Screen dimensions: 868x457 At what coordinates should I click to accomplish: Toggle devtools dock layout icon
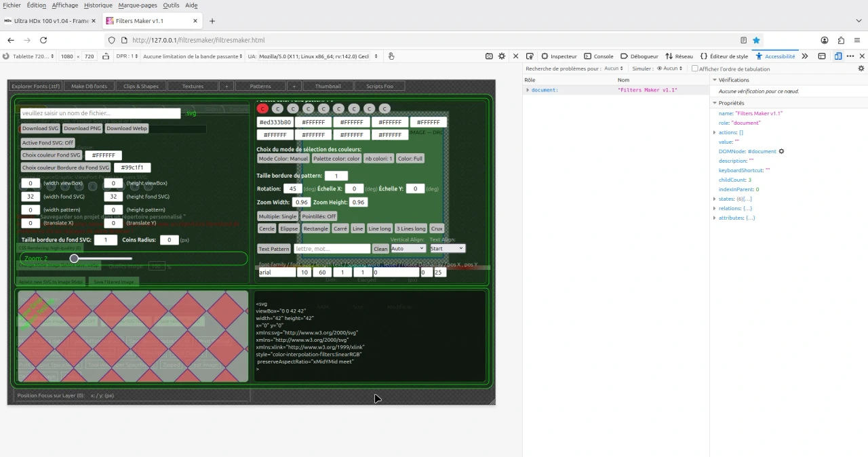[822, 56]
